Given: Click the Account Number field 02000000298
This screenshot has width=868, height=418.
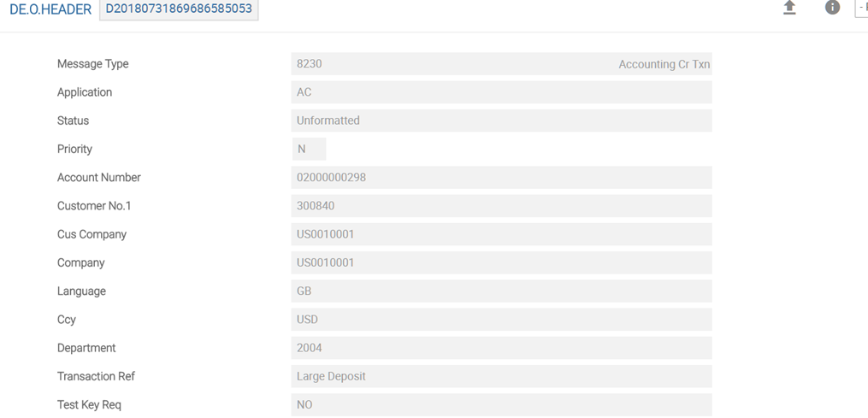Looking at the screenshot, I should click(501, 178).
